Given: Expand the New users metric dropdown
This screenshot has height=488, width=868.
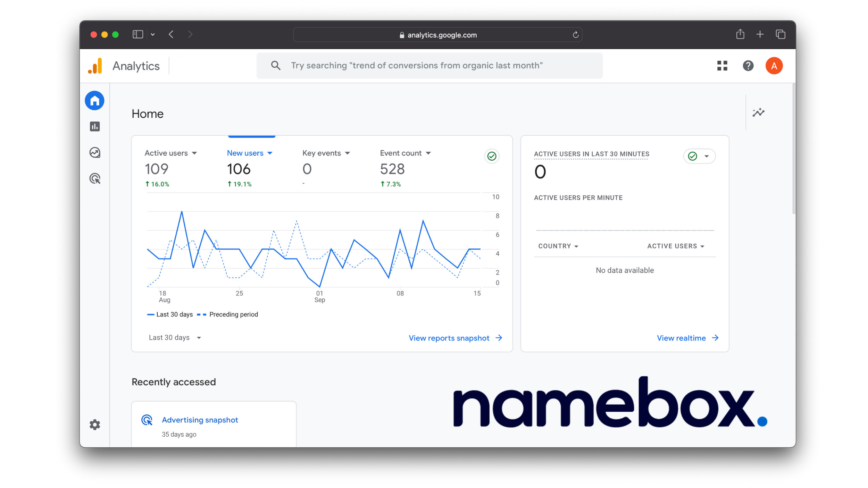Looking at the screenshot, I should [x=270, y=153].
